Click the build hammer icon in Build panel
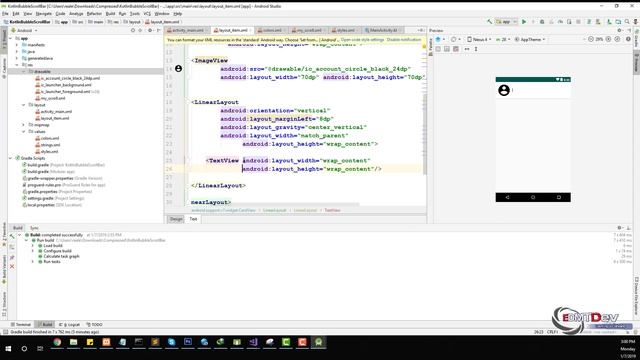The image size is (640, 360). pyautogui.click(x=12, y=236)
